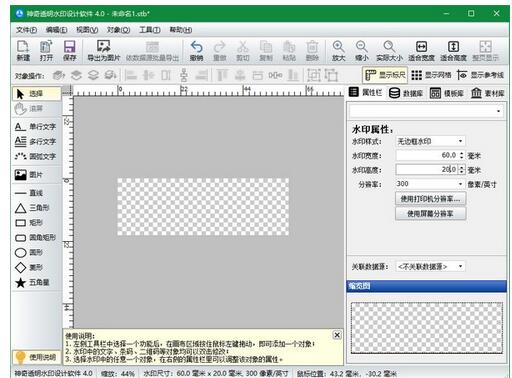Screen dimensions: 512x378
Task: Click the 水印宽度 width input field
Action: tap(427, 155)
